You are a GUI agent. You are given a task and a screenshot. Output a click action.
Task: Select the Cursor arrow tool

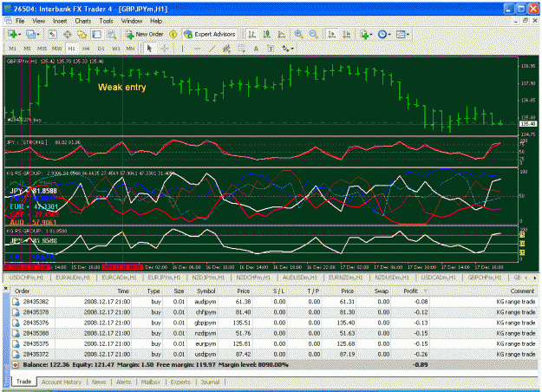point(149,49)
